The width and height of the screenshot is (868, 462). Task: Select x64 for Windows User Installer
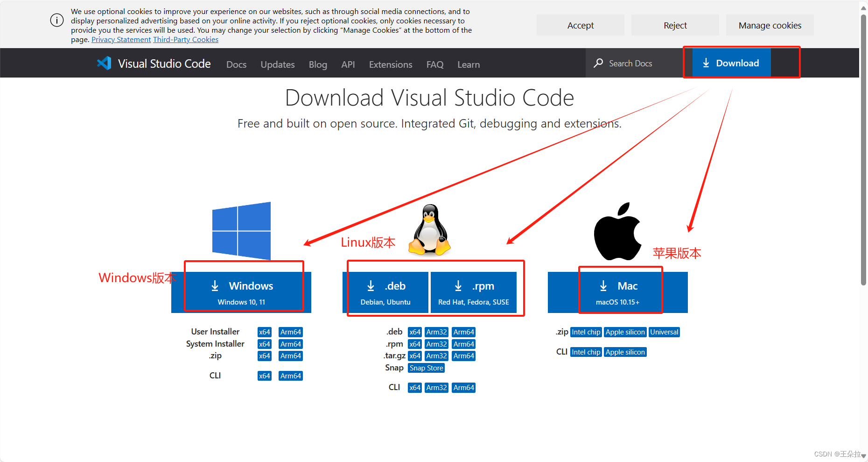pos(265,332)
